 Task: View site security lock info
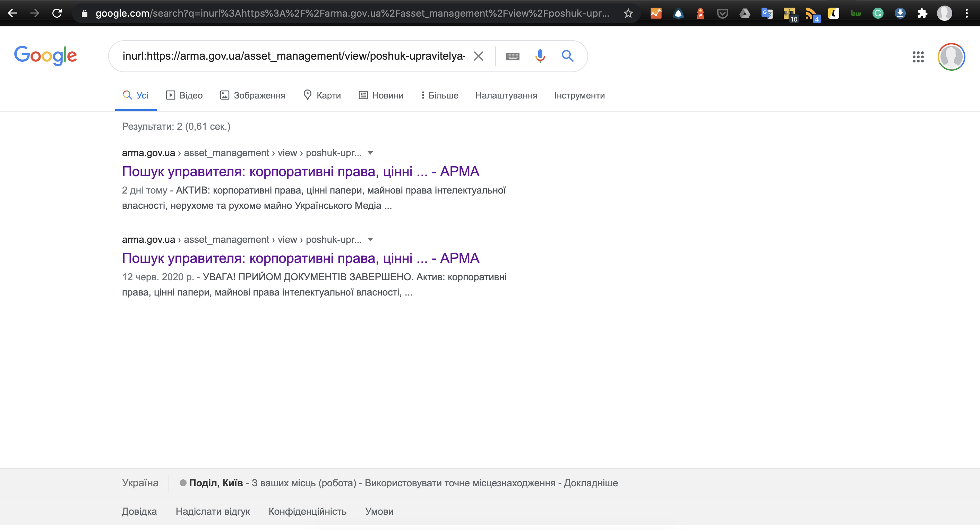coord(85,14)
